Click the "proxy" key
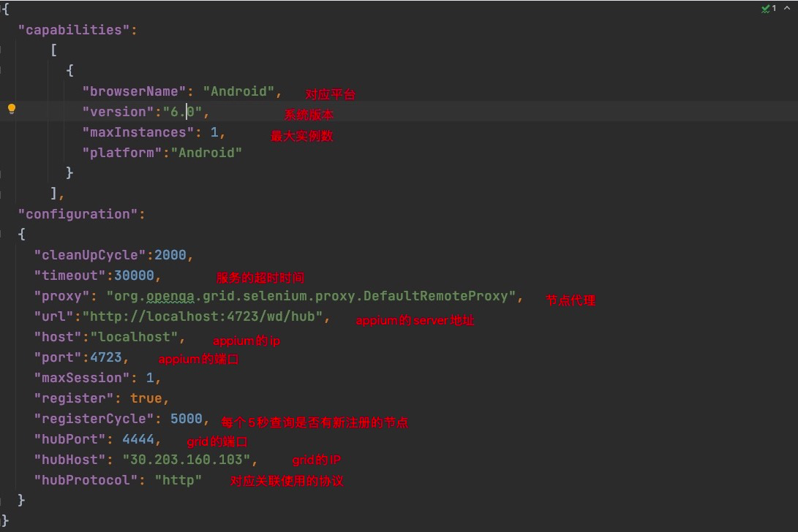This screenshot has width=798, height=532. 61,296
